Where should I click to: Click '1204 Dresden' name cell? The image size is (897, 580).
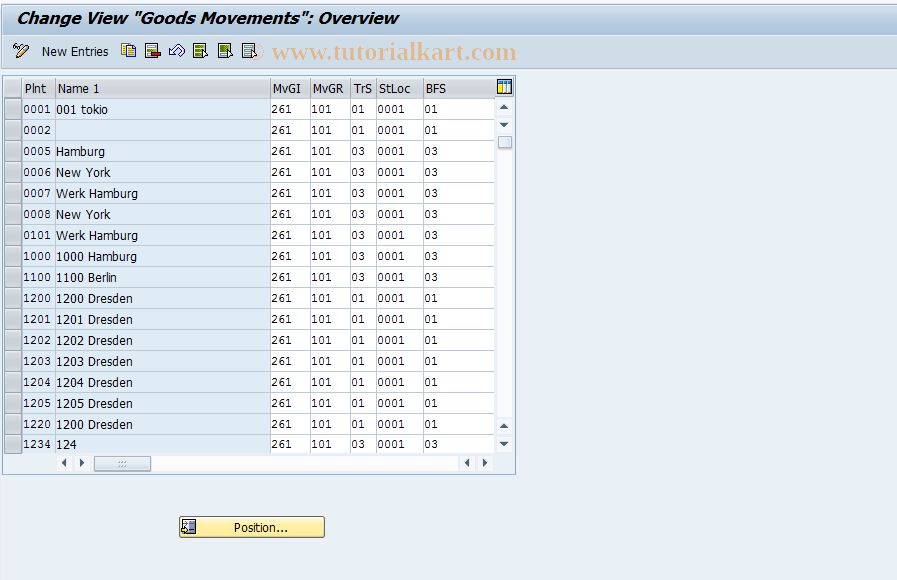point(162,382)
